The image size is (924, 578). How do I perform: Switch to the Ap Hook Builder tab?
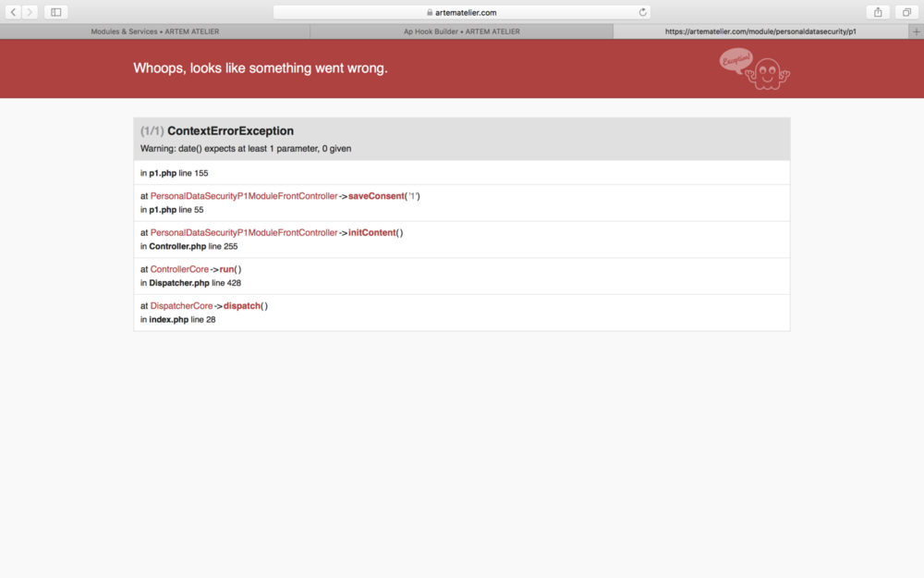pos(461,31)
